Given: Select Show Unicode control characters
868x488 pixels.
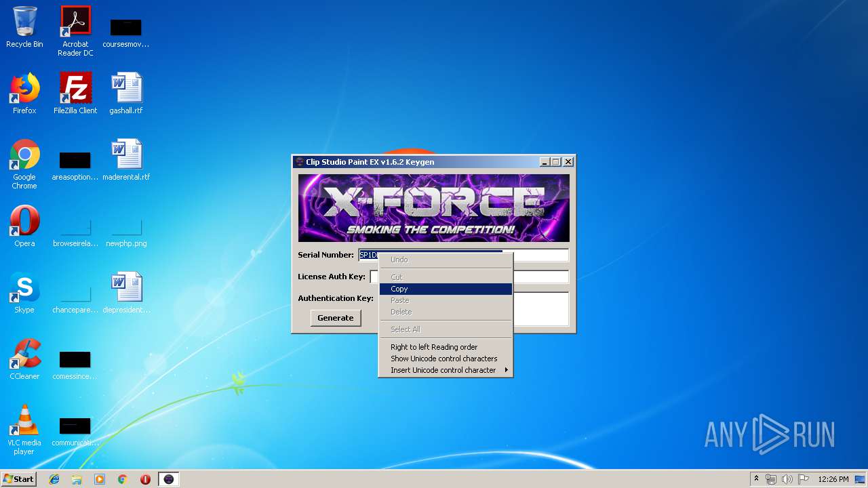Looking at the screenshot, I should tap(445, 359).
